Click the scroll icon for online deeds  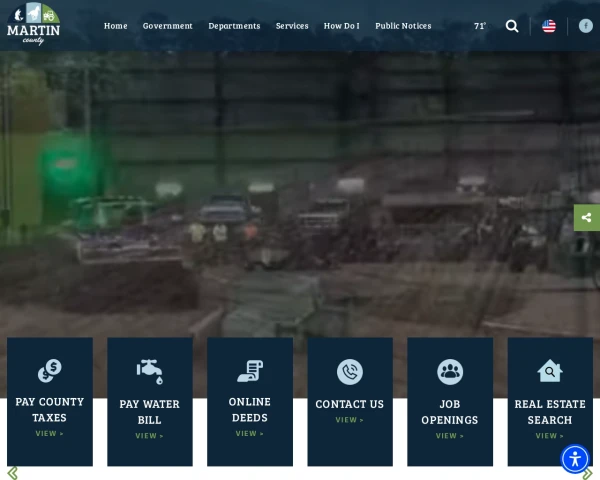(x=250, y=371)
